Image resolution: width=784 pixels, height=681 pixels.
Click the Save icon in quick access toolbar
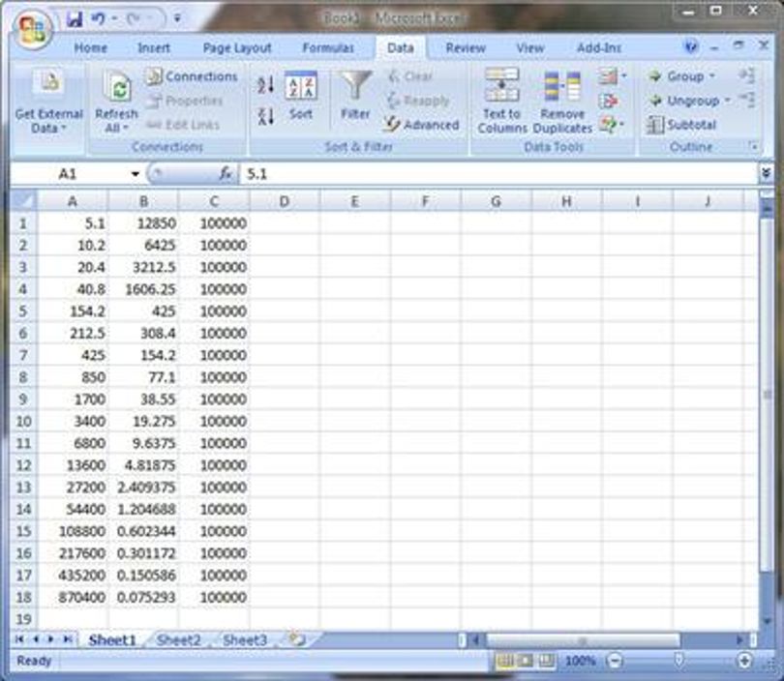click(75, 19)
